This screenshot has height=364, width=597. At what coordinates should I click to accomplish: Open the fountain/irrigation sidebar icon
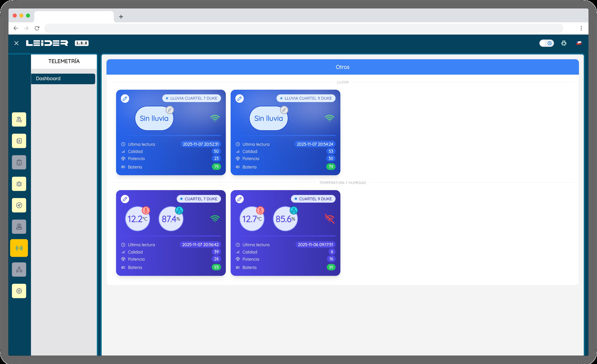[19, 227]
